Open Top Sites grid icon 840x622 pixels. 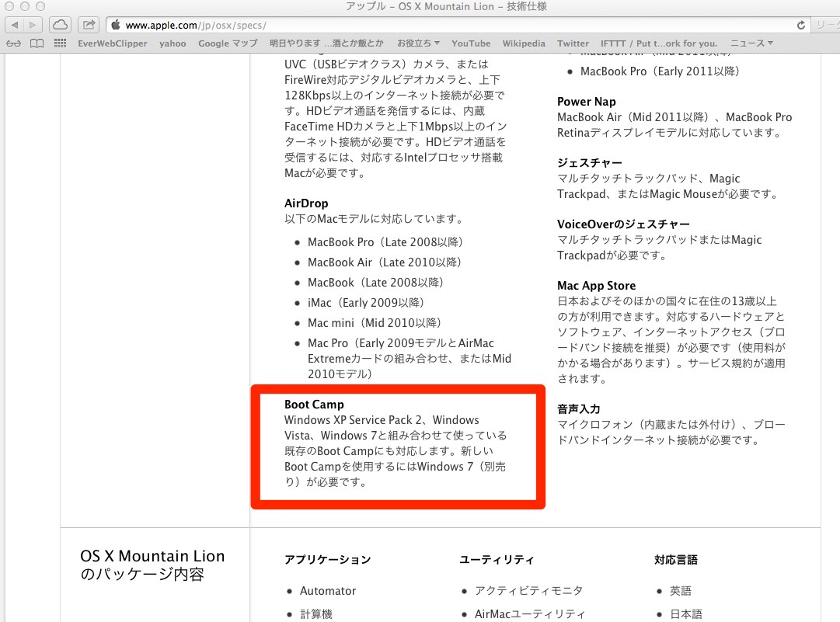point(60,43)
